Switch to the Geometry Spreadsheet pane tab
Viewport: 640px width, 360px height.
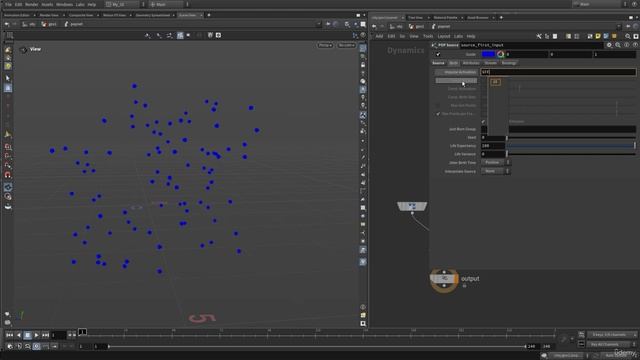153,15
